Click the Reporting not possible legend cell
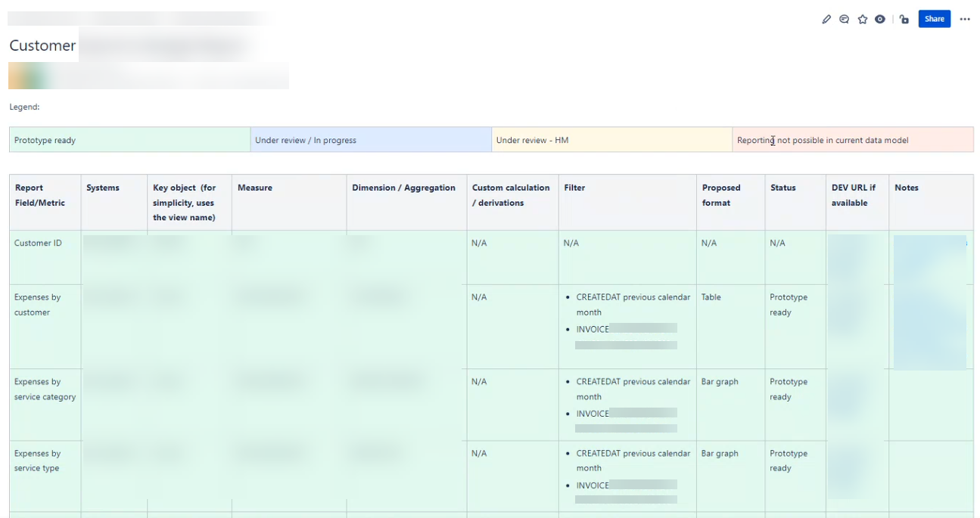This screenshot has height=518, width=980. [x=852, y=140]
